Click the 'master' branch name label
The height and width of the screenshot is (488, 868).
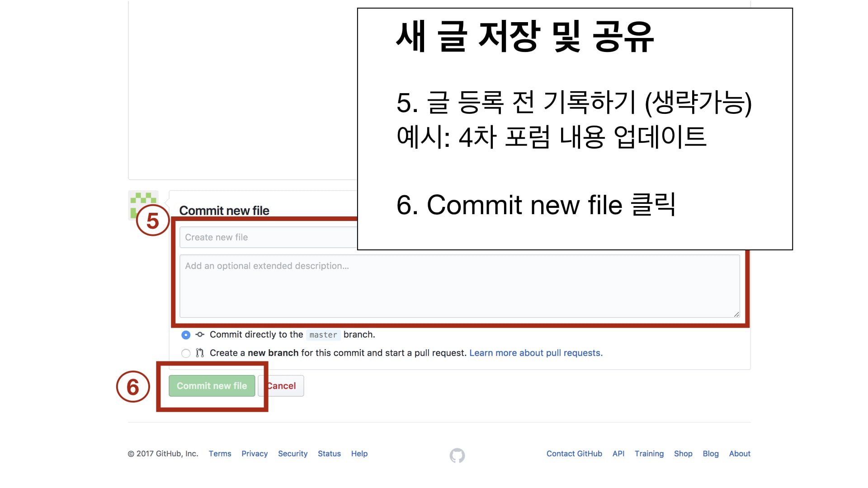(x=323, y=335)
